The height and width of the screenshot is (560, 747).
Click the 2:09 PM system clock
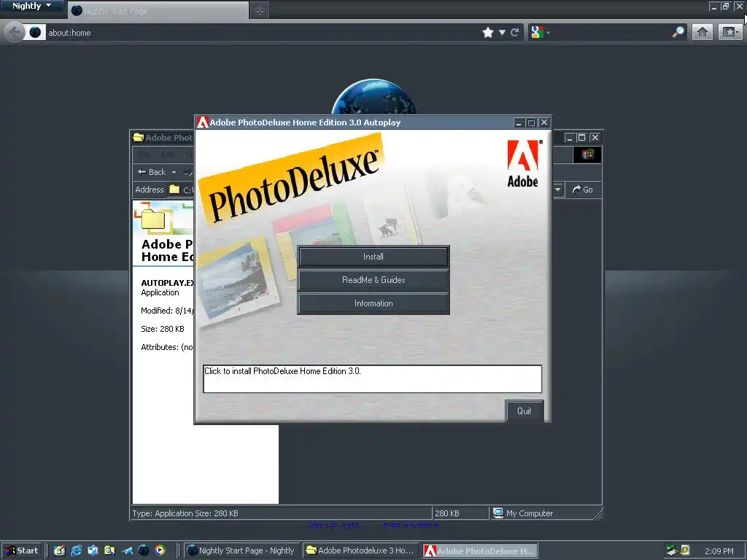point(719,551)
